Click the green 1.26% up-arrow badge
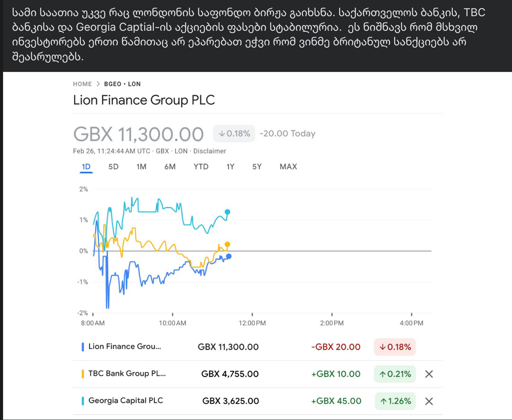This screenshot has height=420, width=512. pyautogui.click(x=395, y=401)
